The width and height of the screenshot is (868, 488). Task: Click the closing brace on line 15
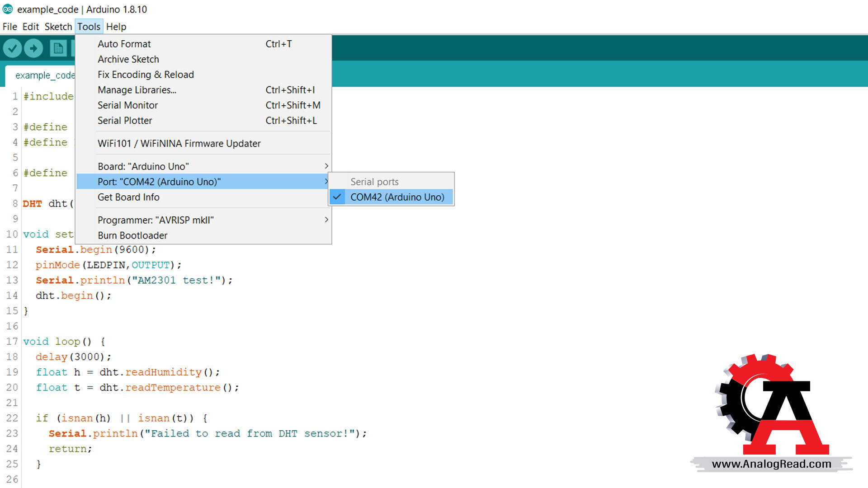(26, 311)
